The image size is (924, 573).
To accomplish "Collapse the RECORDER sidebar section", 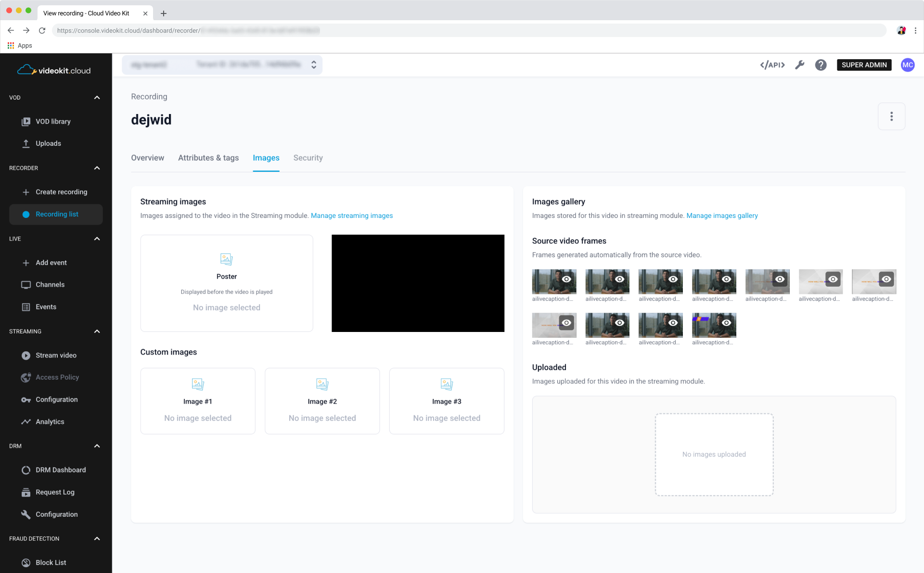I will pos(97,168).
